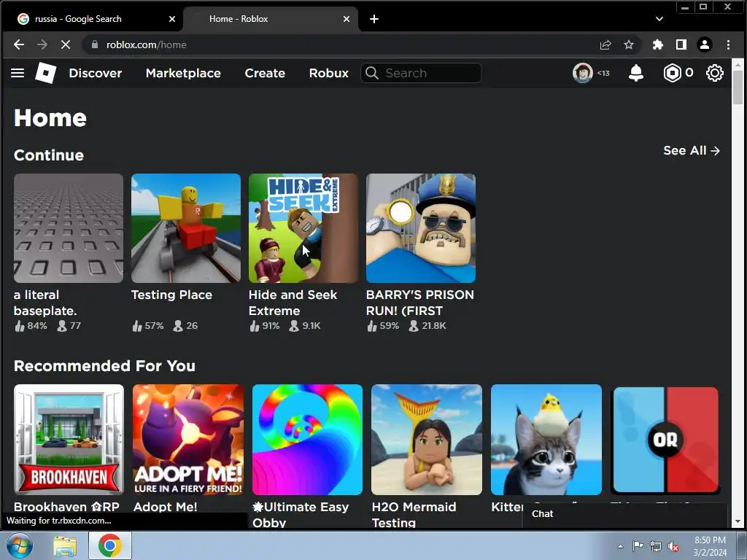This screenshot has height=560, width=747.
Task: Open the H2O Mermaid Testing thumbnail
Action: coord(427,440)
